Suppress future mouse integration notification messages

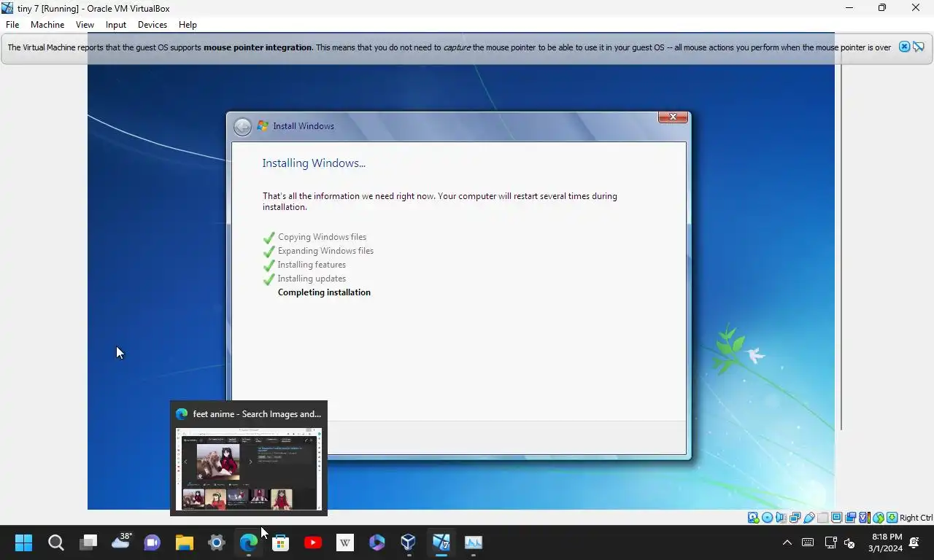tap(919, 47)
